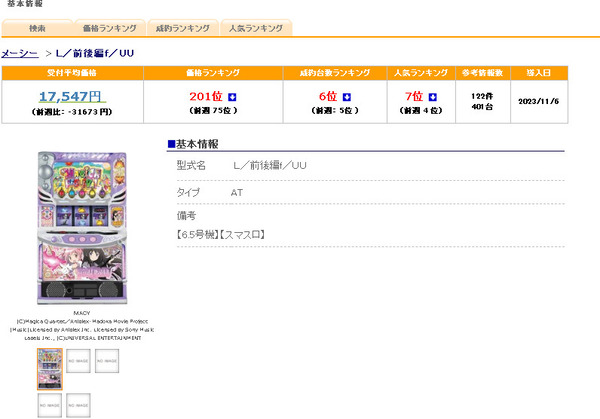Switch to 価格ランキング tab

(109, 28)
